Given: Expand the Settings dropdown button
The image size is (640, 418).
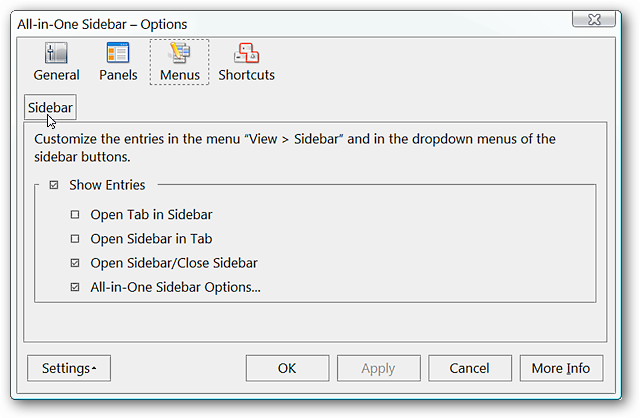Looking at the screenshot, I should [69, 368].
